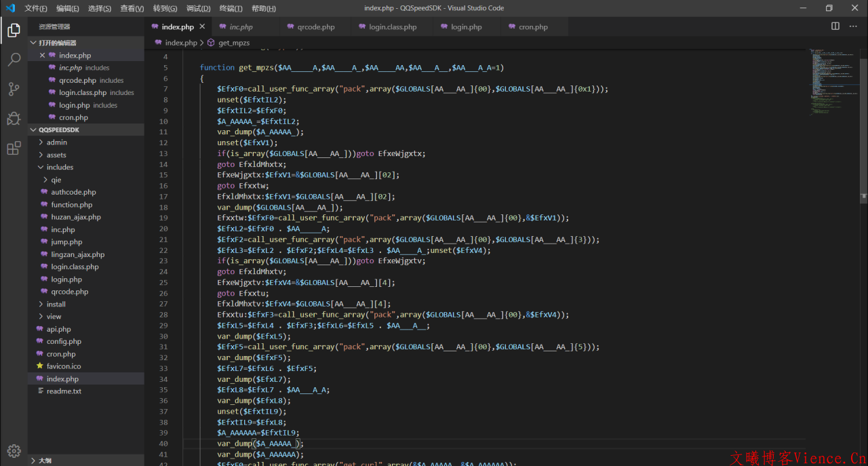
Task: Open the editor More Actions ellipsis
Action: pos(853,26)
